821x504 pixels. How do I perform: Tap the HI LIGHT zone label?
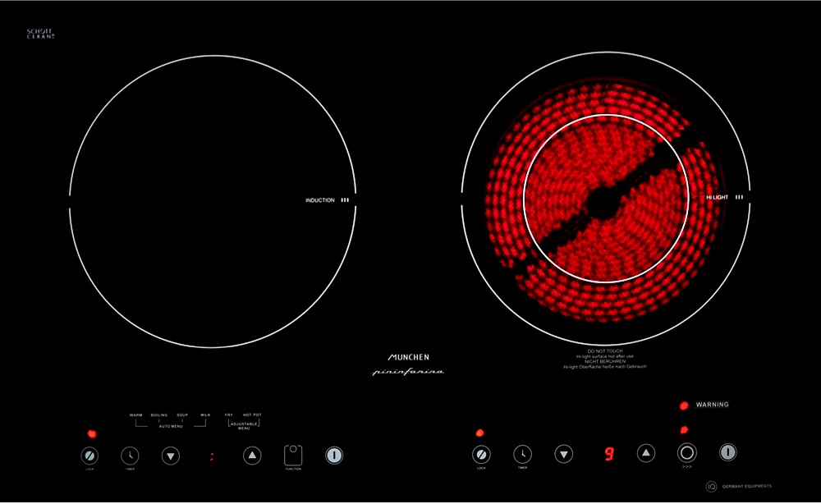click(x=717, y=197)
